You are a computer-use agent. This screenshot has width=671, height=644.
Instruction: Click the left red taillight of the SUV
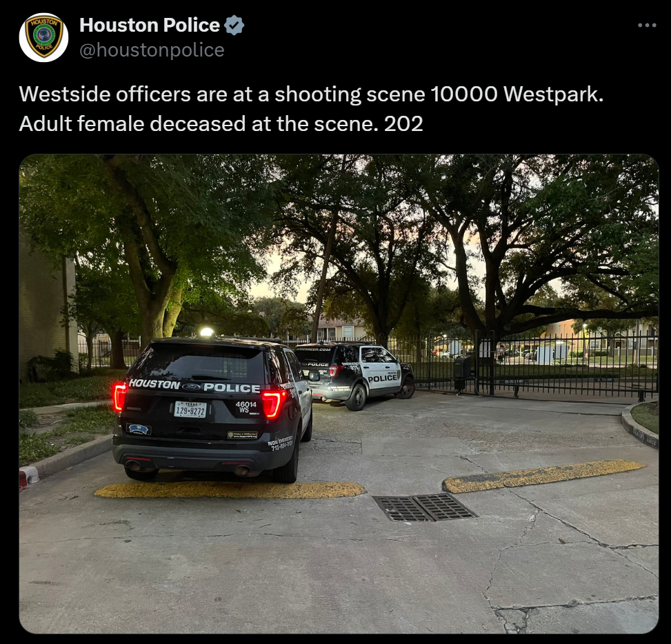point(119,396)
